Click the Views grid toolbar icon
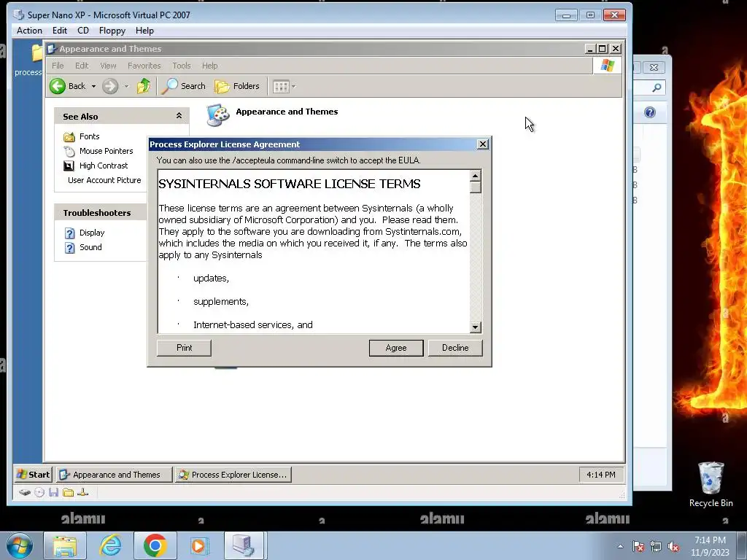 pyautogui.click(x=281, y=87)
